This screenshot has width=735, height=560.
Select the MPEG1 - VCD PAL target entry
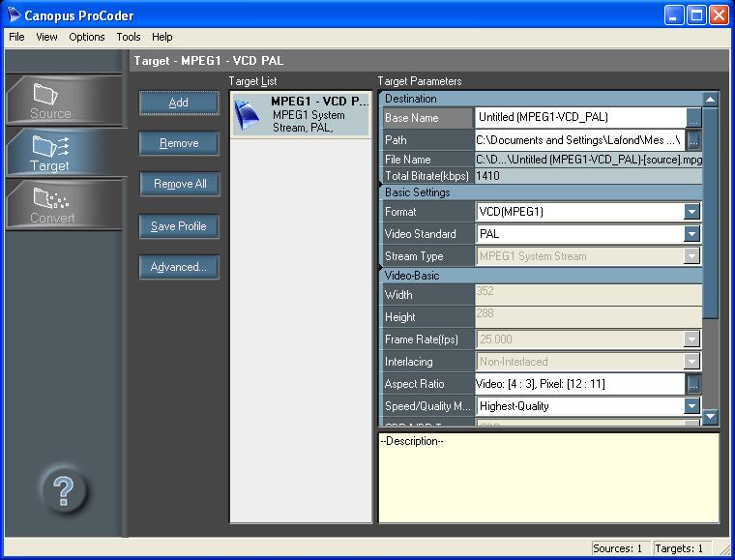301,115
